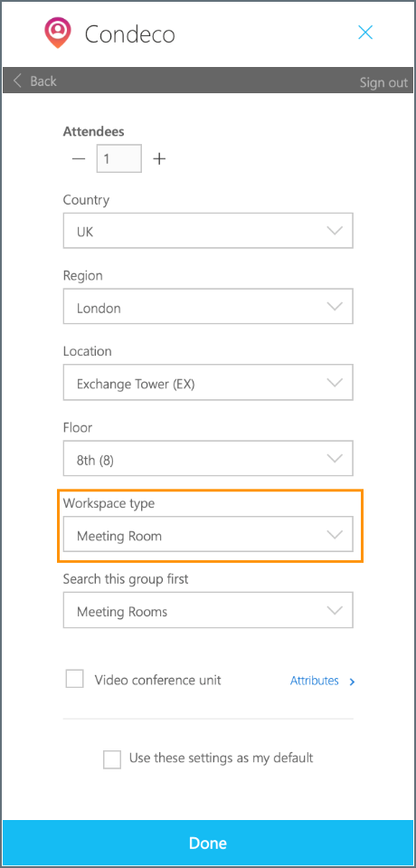Click the Done button

(x=208, y=843)
